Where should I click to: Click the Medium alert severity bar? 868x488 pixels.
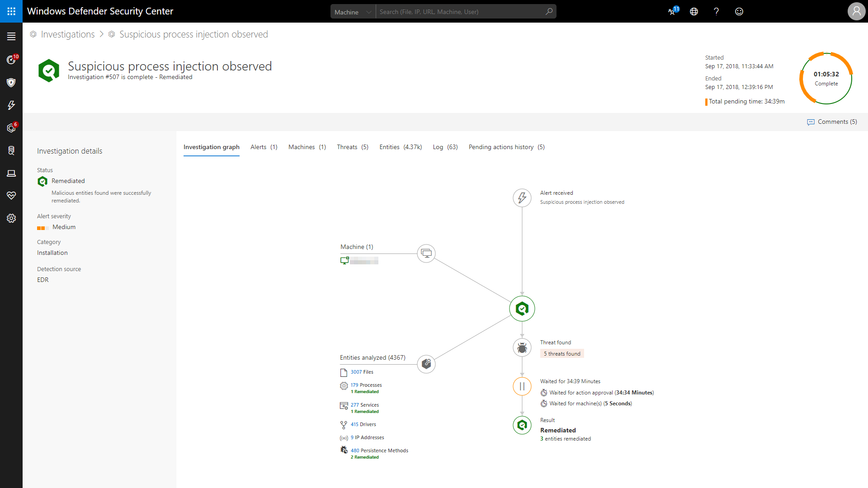pyautogui.click(x=42, y=228)
